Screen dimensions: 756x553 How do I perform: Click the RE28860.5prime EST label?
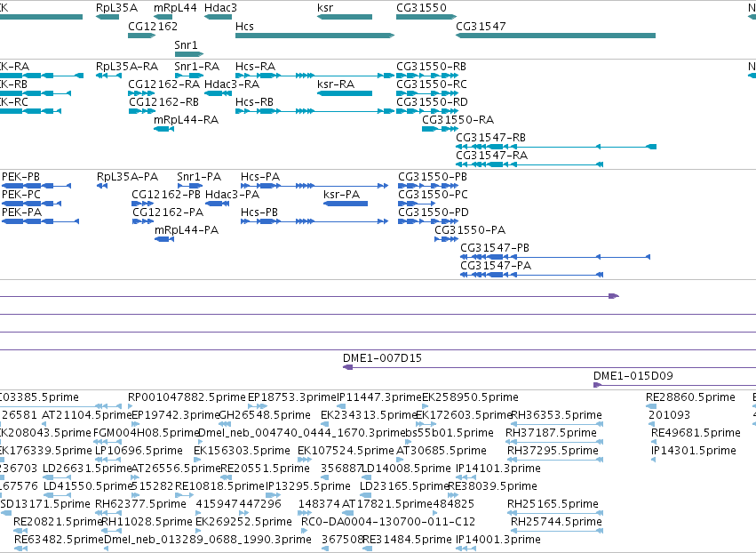click(x=690, y=397)
